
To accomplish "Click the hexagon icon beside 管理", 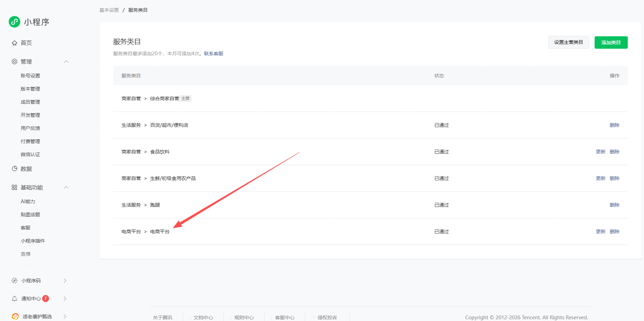I will (x=15, y=62).
